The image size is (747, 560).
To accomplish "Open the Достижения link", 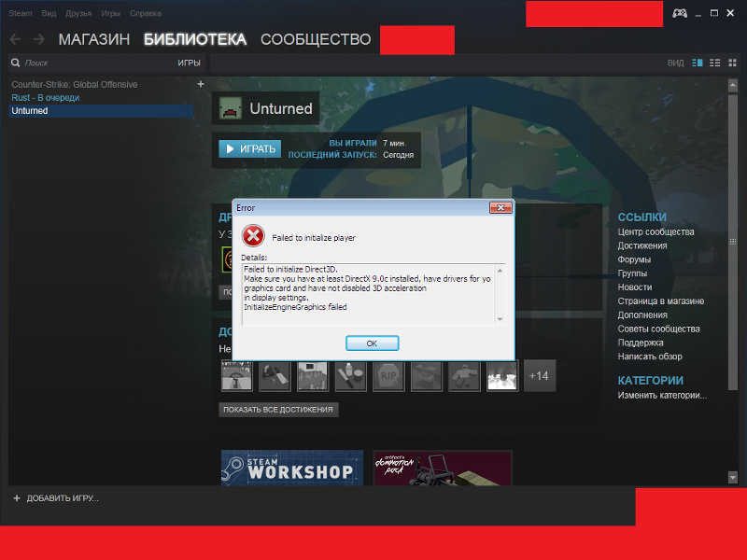I will click(x=642, y=245).
